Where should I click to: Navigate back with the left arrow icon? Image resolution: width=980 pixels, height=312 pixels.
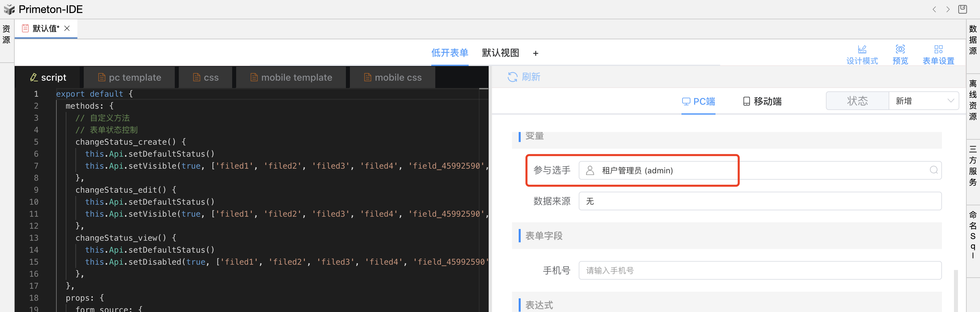[934, 10]
